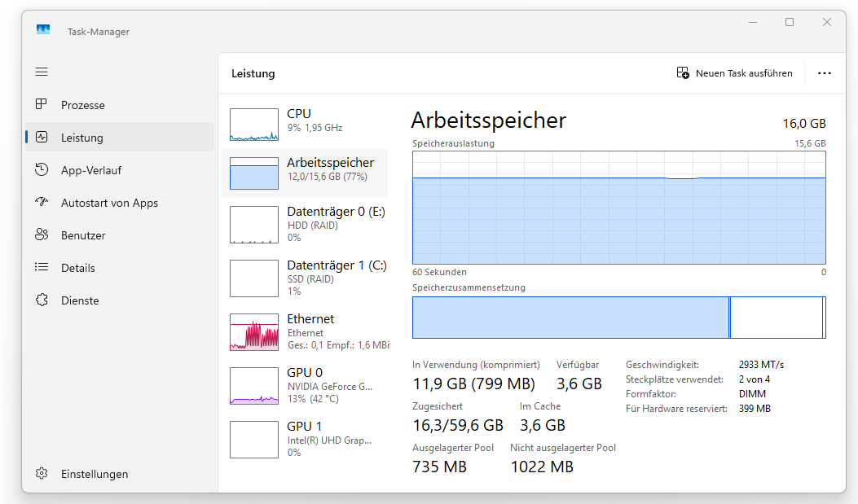Screen dimensions: 858x504
Task: Click the Ethernet Ges./Empf. rate text
Action: point(339,345)
